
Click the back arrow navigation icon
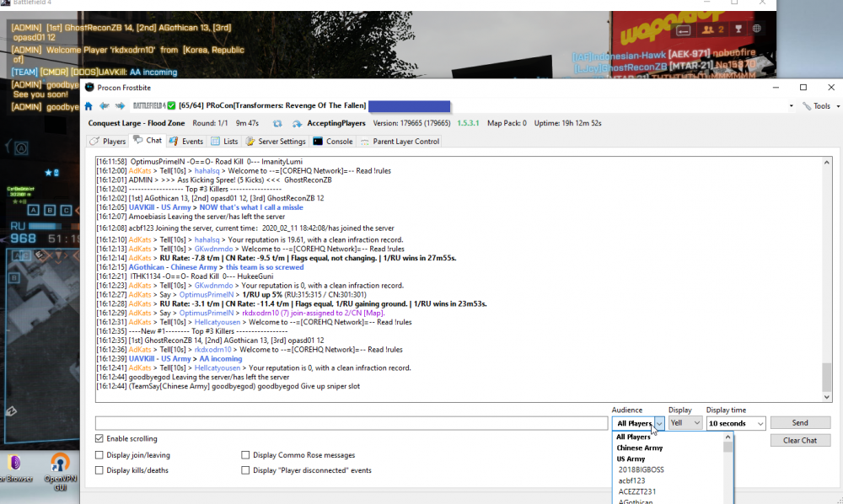coord(103,105)
